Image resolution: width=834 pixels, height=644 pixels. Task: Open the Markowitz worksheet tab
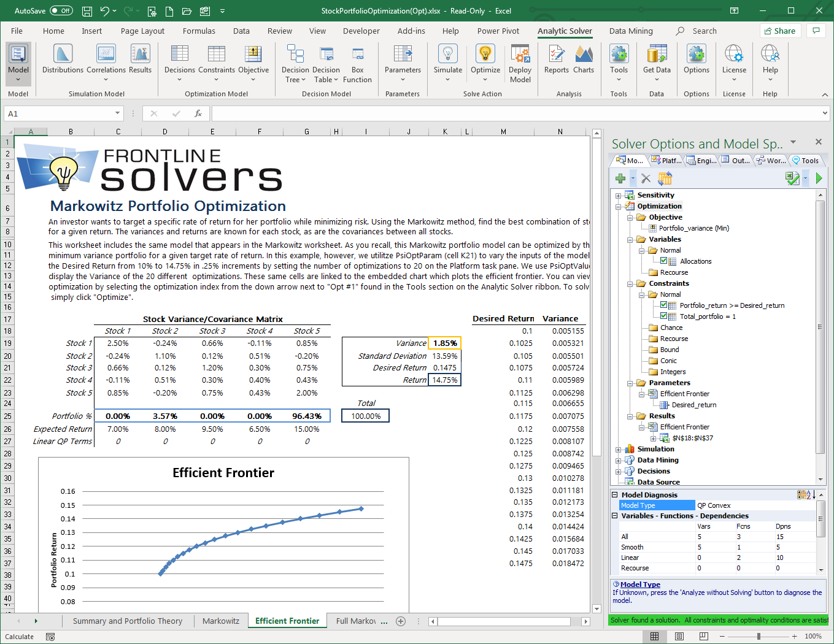[221, 621]
